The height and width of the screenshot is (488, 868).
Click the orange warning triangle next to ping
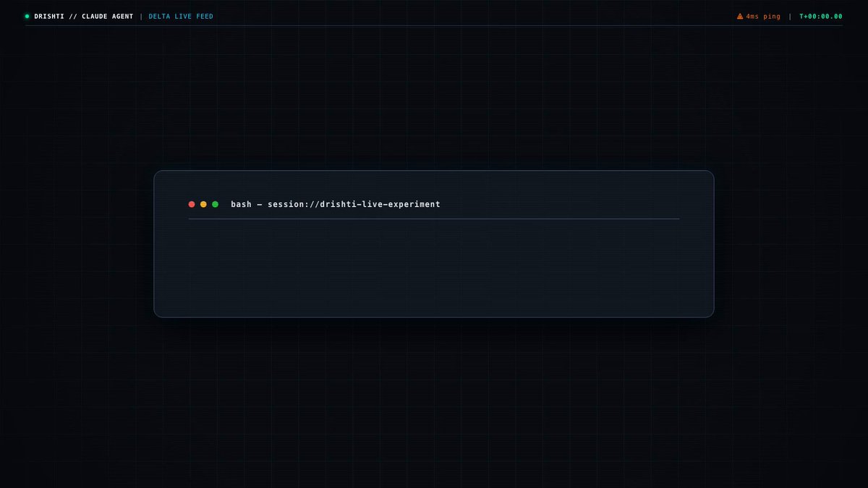click(x=740, y=16)
